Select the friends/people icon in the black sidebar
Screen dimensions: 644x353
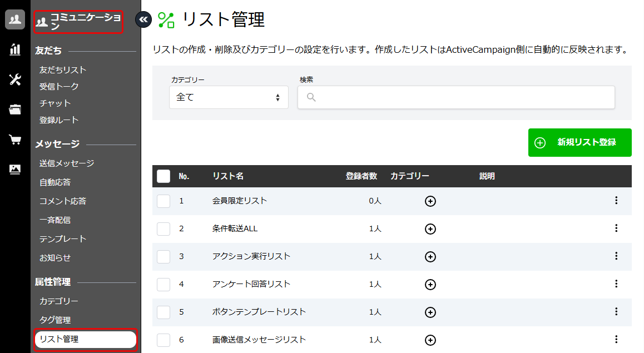pyautogui.click(x=14, y=19)
